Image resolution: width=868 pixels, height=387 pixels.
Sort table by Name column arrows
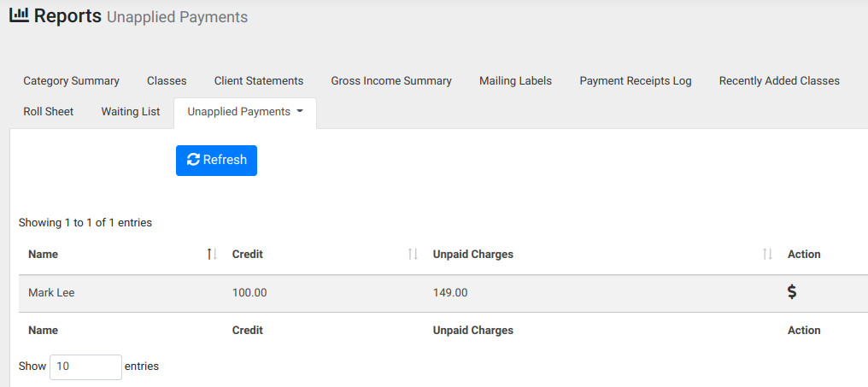212,254
